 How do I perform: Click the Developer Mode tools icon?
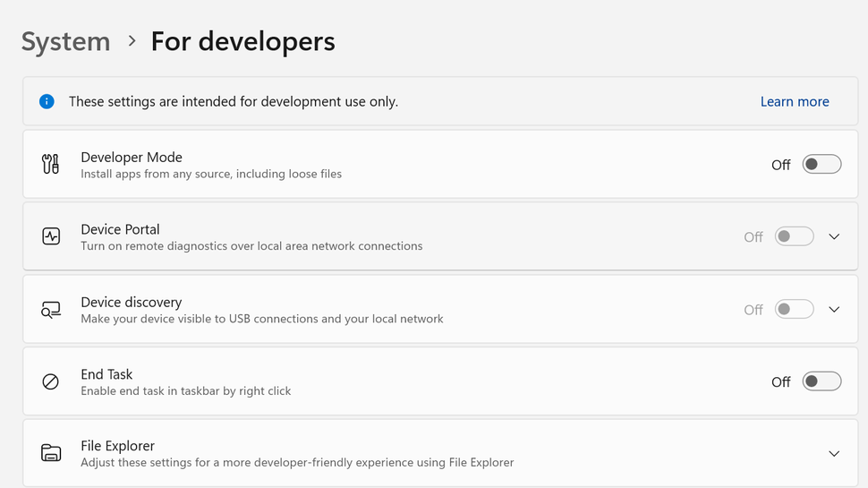tap(51, 164)
